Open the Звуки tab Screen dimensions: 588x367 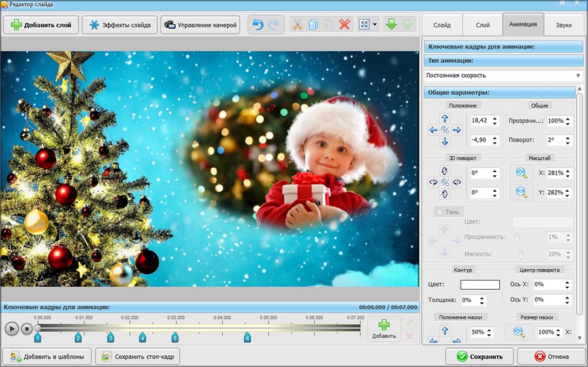coord(564,25)
